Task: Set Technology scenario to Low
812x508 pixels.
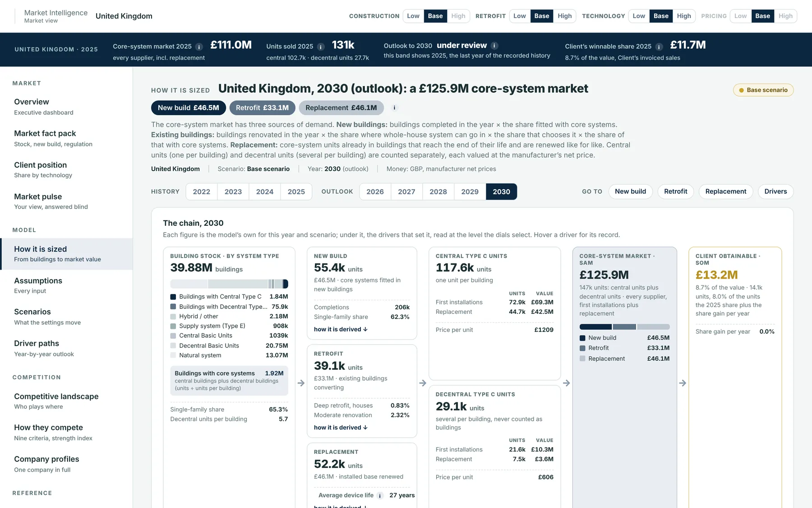Action: [639, 16]
